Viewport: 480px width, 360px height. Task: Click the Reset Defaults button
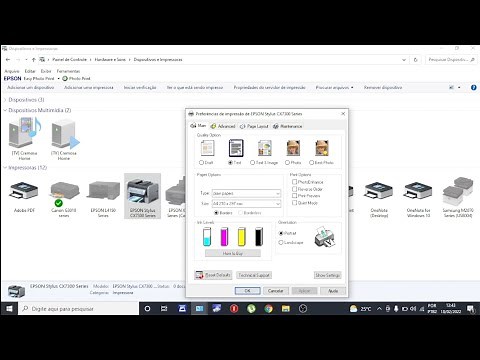pyautogui.click(x=213, y=275)
